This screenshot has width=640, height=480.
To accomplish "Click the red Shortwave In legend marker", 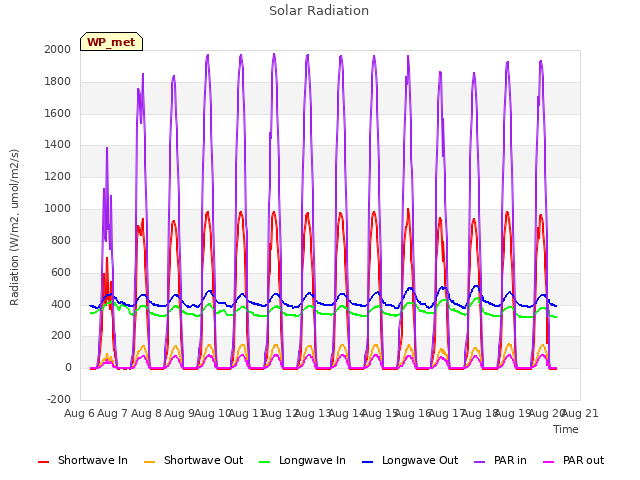I will [43, 462].
